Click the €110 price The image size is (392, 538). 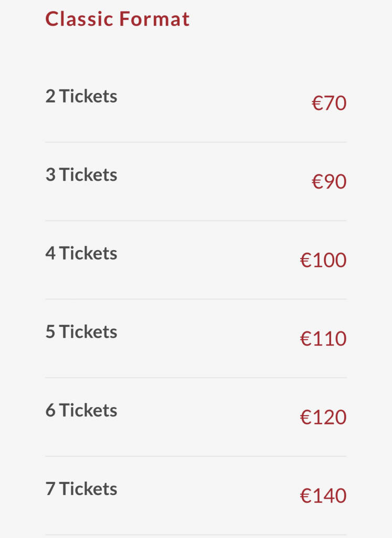[x=323, y=339]
